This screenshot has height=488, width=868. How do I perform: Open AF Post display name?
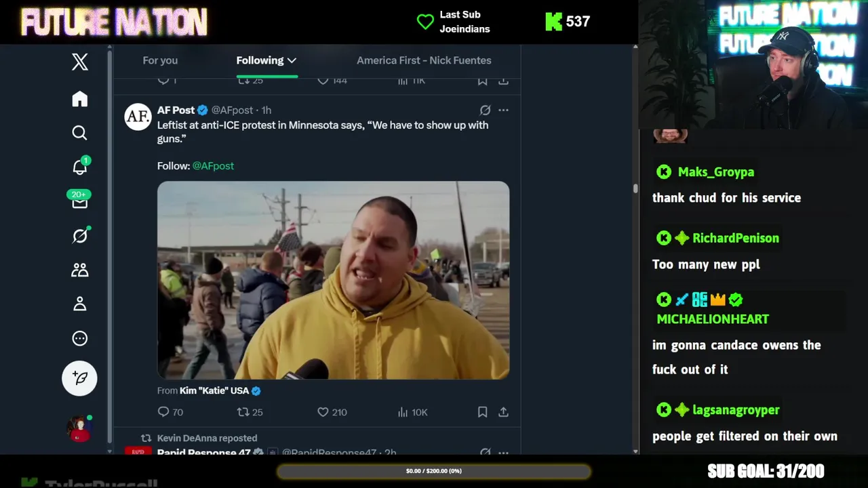[x=176, y=110]
